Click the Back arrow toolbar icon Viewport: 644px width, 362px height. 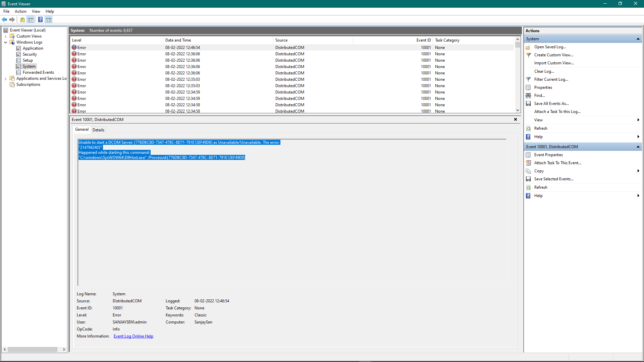(4, 19)
